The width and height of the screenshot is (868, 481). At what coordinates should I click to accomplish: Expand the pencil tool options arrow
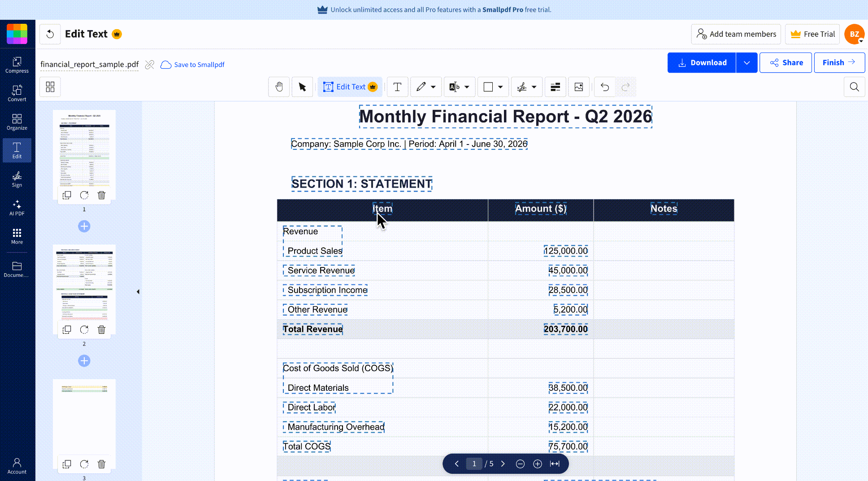click(x=433, y=87)
